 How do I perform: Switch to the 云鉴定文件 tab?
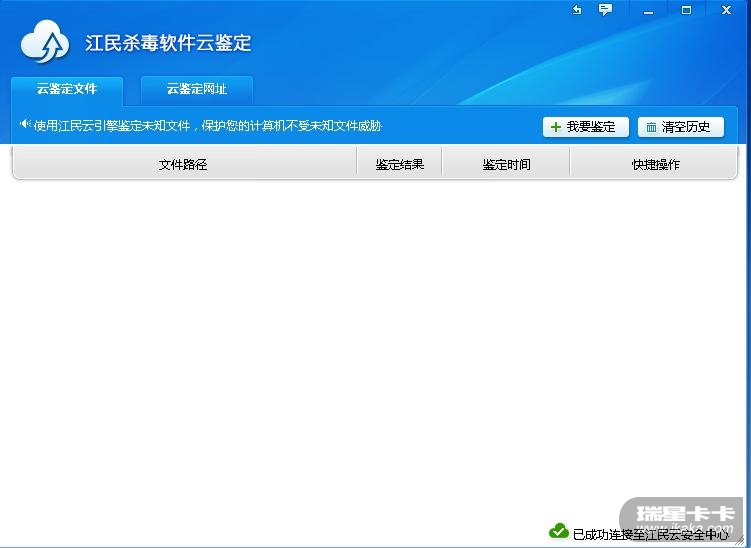tap(67, 90)
